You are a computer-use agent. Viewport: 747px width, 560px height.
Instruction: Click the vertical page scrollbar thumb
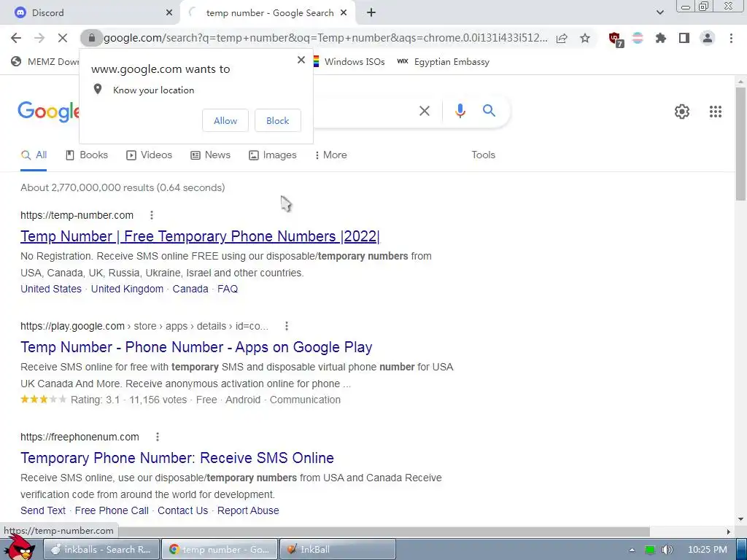pos(740,144)
